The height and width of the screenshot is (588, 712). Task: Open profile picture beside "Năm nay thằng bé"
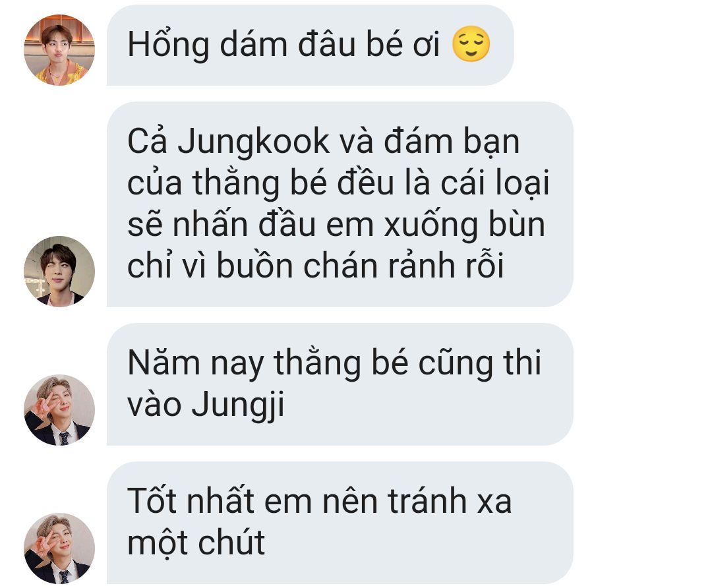59,409
